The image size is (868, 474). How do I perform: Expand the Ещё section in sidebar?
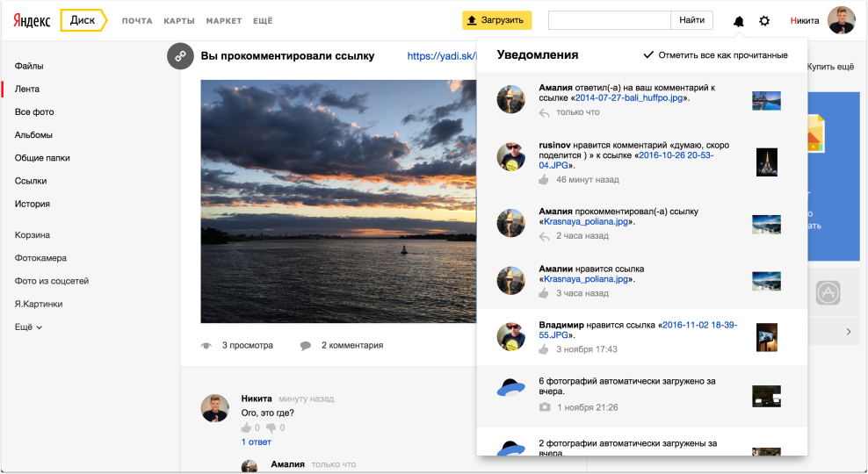click(x=28, y=327)
